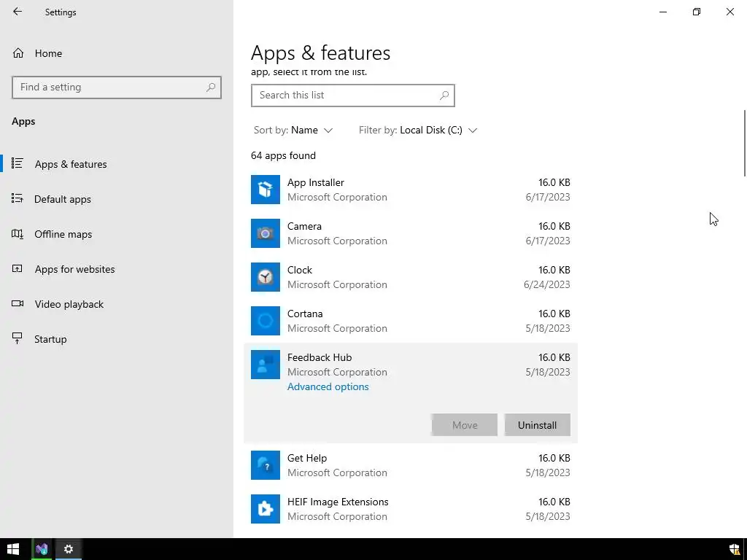Click the Clock date 6/24/2023
The image size is (747, 560).
click(x=546, y=284)
